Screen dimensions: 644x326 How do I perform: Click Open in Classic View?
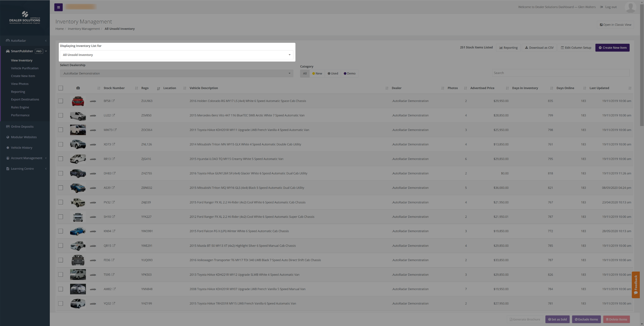pos(615,25)
